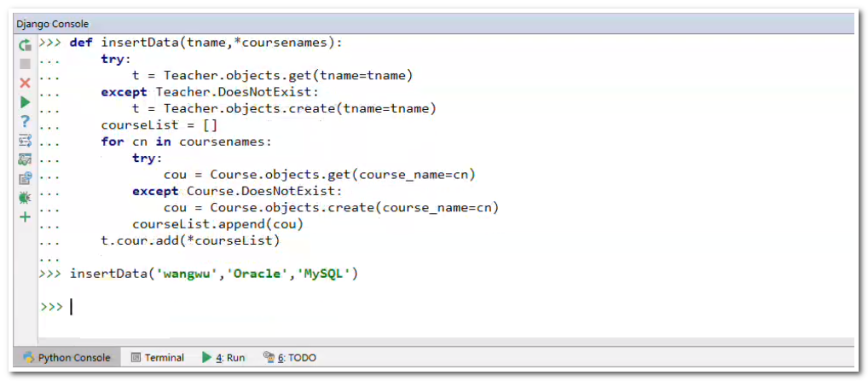Screen dimensions: 868x381
Task: Click the string 'MySQL' in insertData call
Action: (323, 274)
